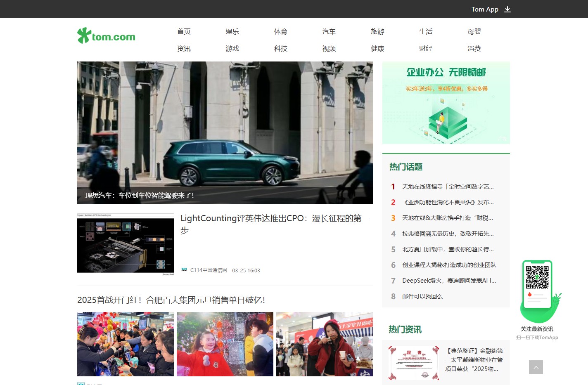
Task: Open the 体育 navigation item
Action: tap(280, 31)
